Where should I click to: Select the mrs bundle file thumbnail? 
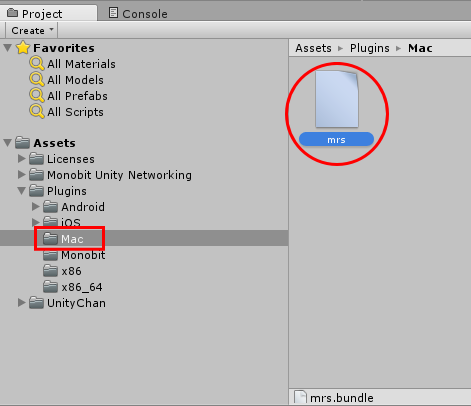tap(337, 99)
